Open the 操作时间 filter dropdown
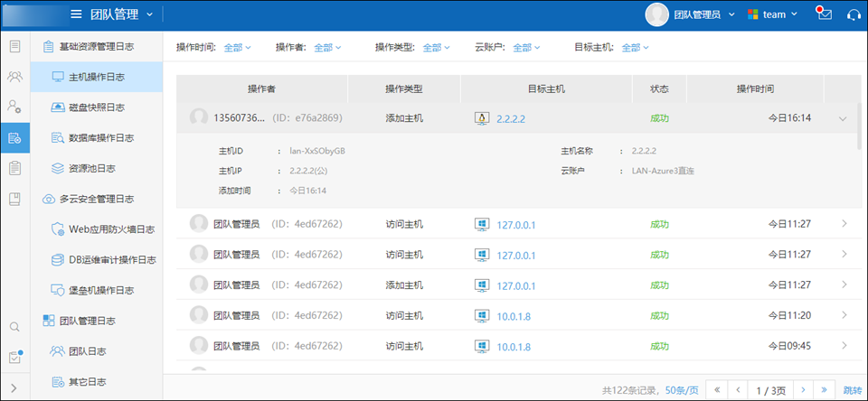 click(238, 48)
